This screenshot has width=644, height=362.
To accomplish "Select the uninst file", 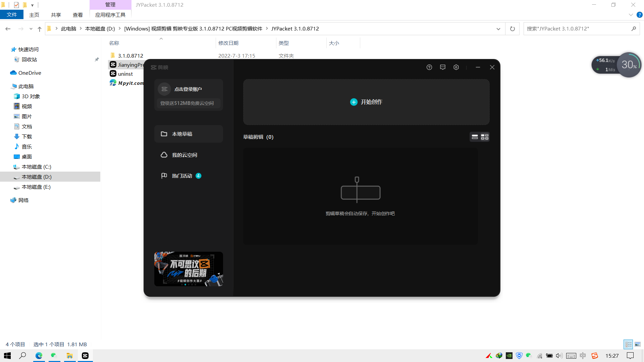I will pos(125,74).
